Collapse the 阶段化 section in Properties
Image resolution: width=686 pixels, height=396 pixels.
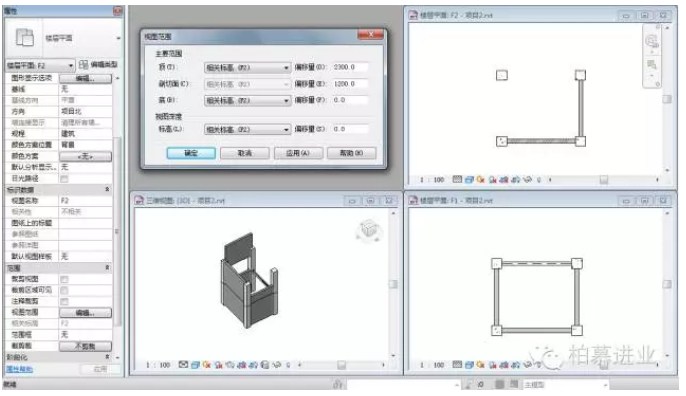107,357
